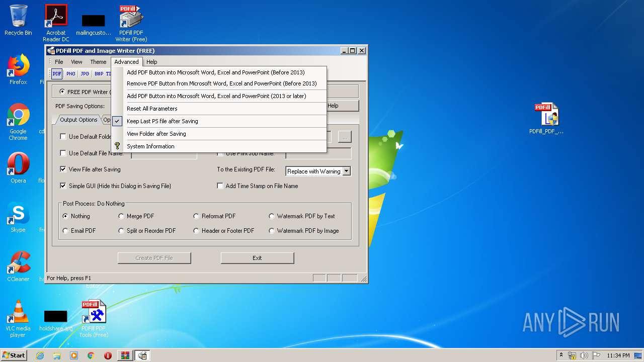Select the Nothing post process option
644x362 pixels.
pos(65,216)
